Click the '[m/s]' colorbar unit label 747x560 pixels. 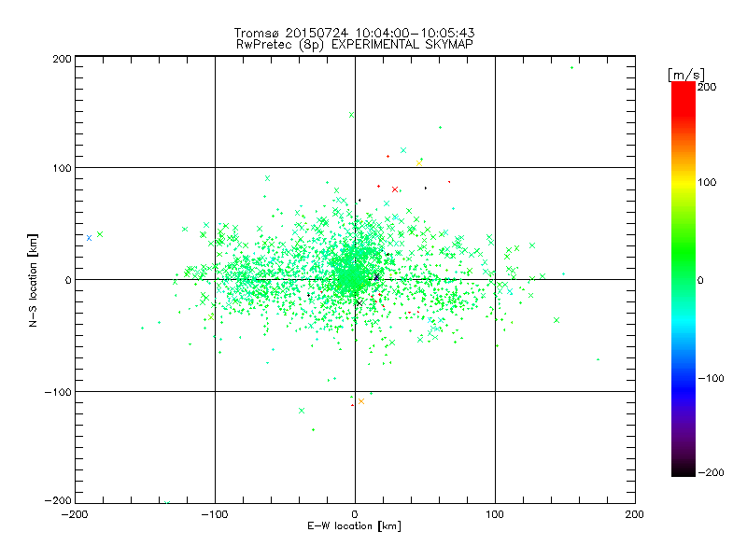pyautogui.click(x=685, y=75)
